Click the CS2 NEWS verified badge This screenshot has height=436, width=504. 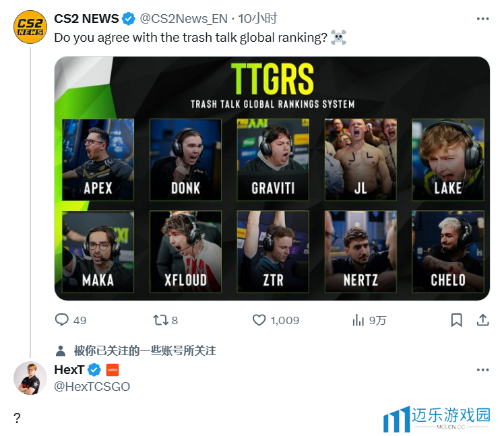tap(129, 19)
